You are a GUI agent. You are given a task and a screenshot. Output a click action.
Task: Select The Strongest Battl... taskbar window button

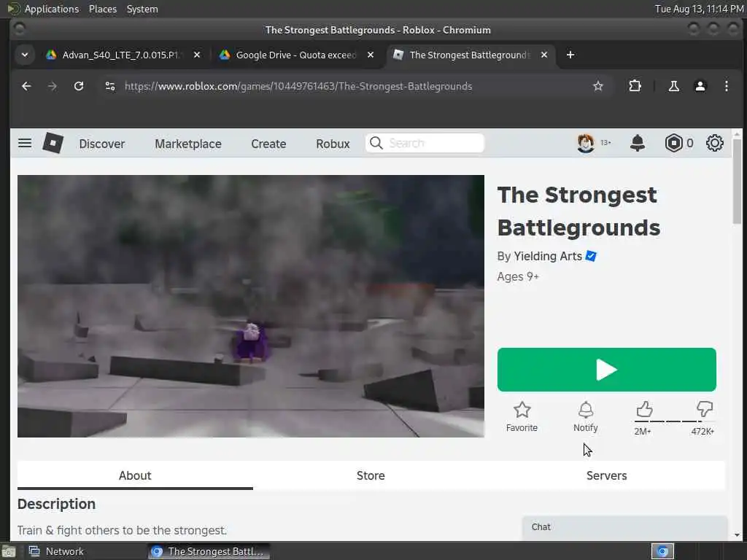[208, 551]
